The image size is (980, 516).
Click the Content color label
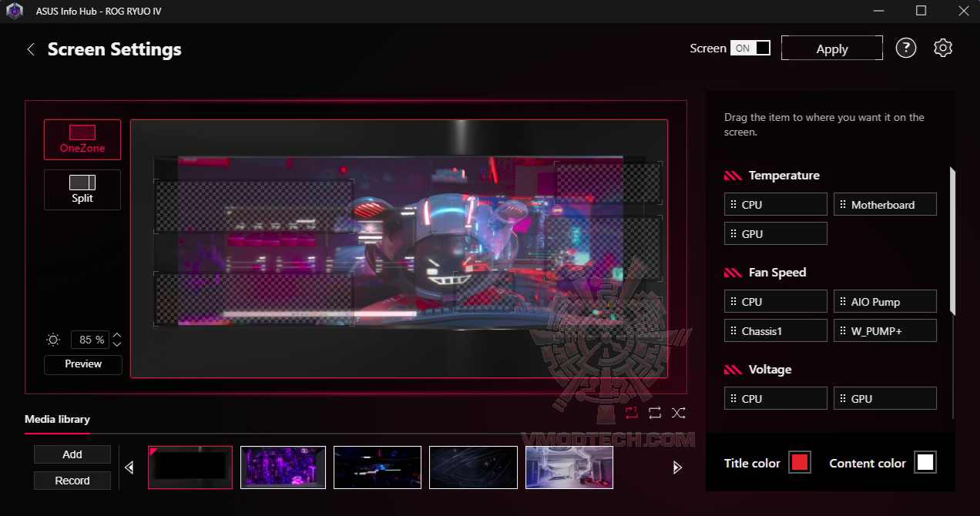[x=868, y=463]
